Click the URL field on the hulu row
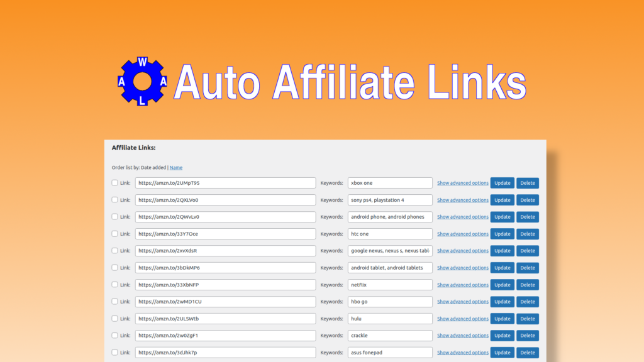Image resolution: width=644 pixels, height=362 pixels. [225, 318]
